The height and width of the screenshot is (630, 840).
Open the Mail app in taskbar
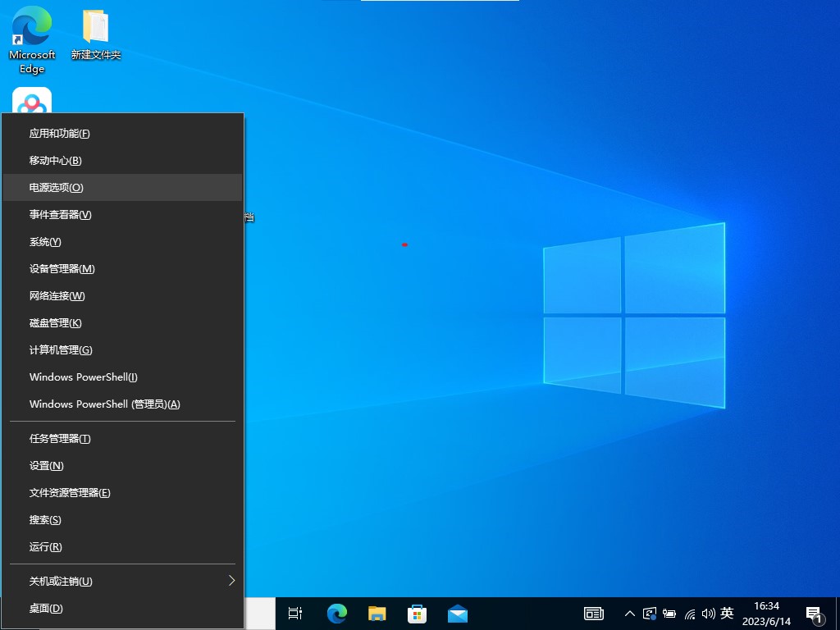pos(458,613)
